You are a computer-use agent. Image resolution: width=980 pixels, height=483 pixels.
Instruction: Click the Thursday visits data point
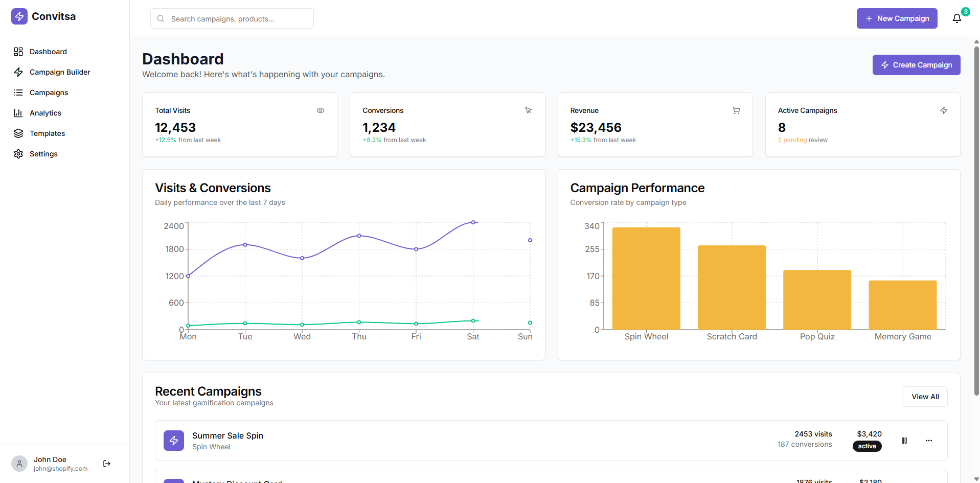coord(359,236)
